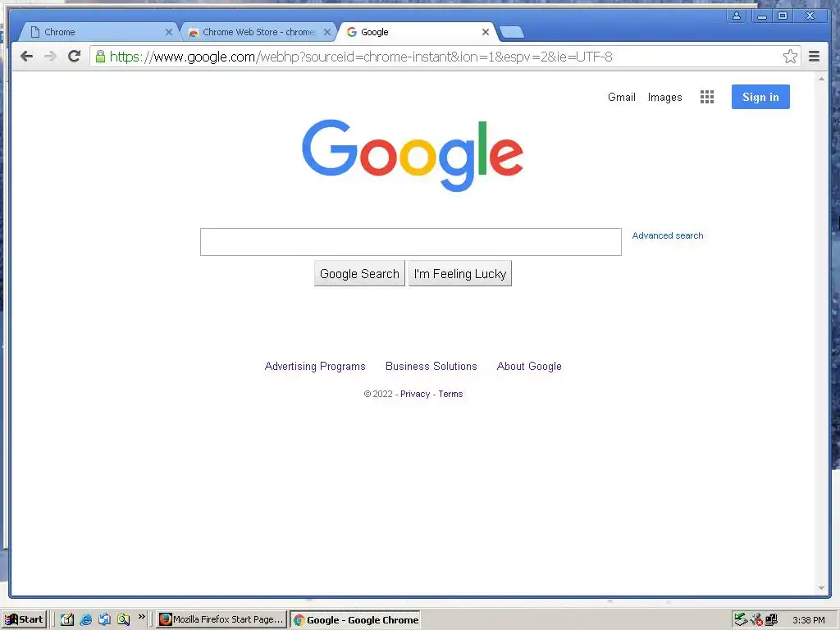
Task: Open Advanced search
Action: [x=668, y=235]
